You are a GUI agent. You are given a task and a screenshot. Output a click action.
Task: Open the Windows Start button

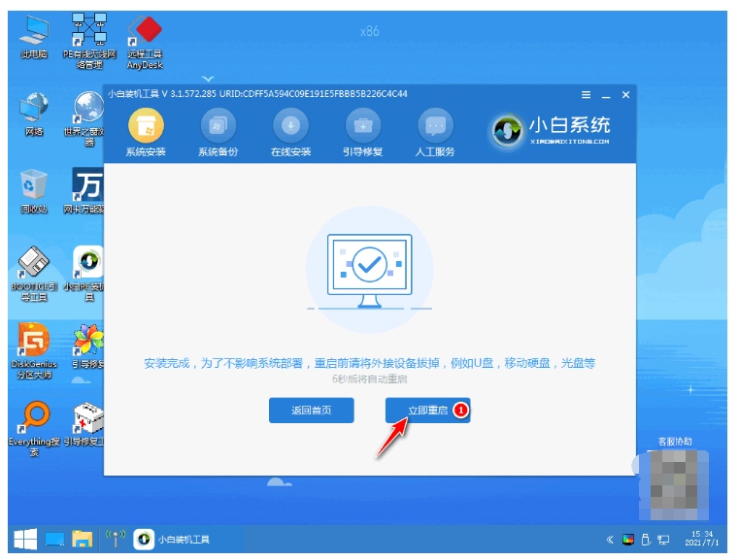click(x=25, y=539)
